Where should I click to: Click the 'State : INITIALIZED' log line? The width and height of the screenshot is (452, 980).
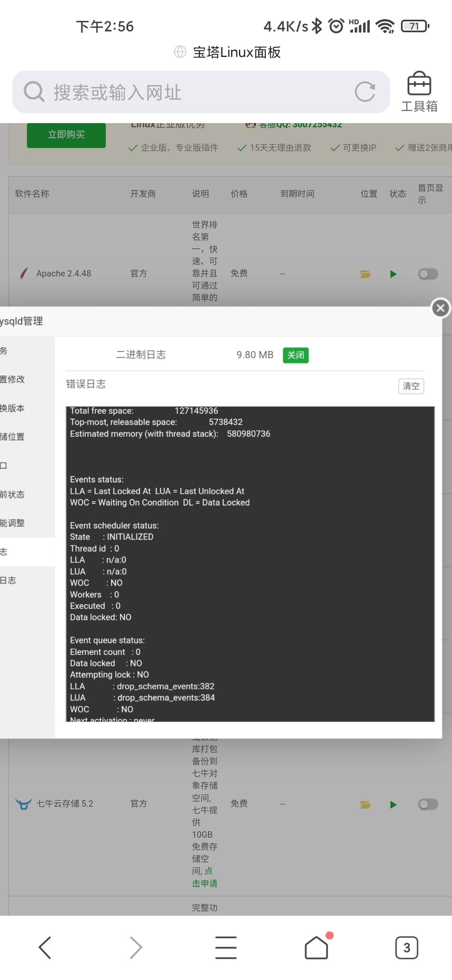click(111, 537)
